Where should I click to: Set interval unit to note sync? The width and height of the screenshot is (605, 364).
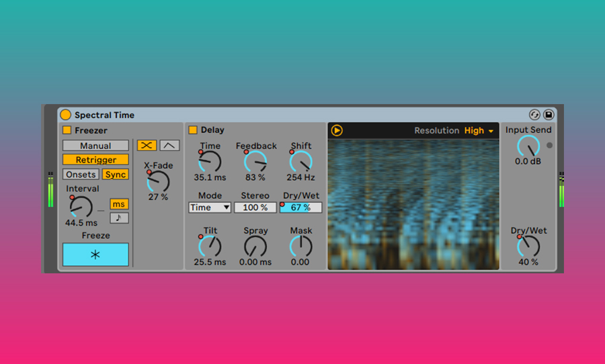pos(119,218)
